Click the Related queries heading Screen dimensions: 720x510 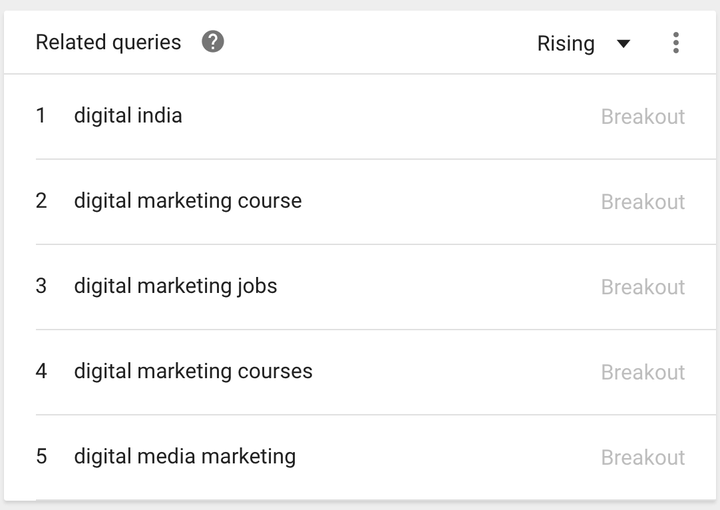point(108,42)
